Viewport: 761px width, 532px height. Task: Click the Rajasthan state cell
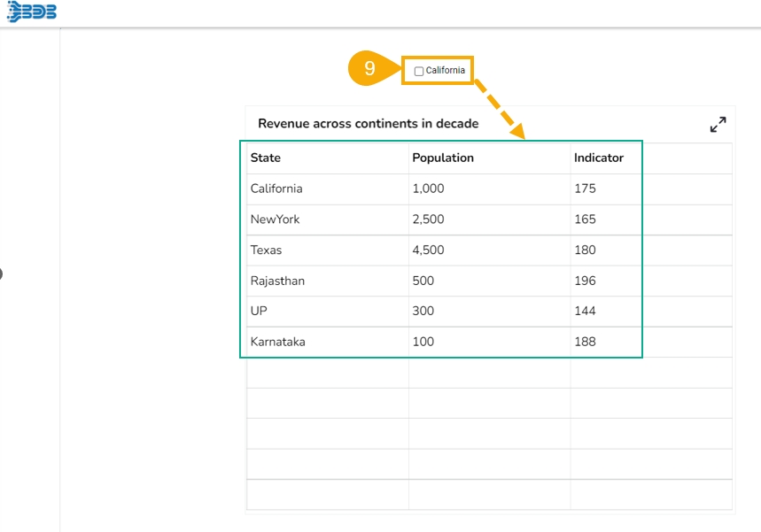click(277, 281)
